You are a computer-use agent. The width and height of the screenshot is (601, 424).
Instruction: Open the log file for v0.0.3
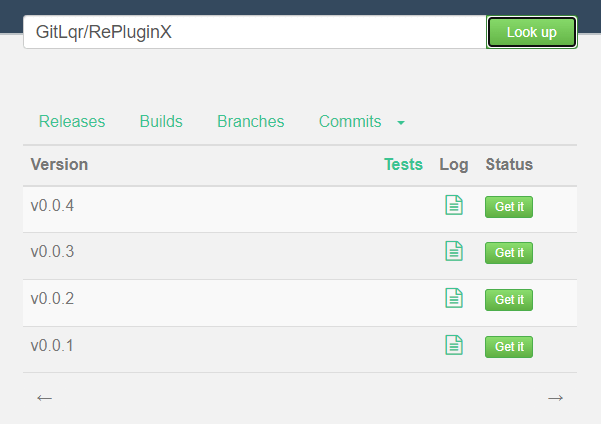[x=454, y=251]
